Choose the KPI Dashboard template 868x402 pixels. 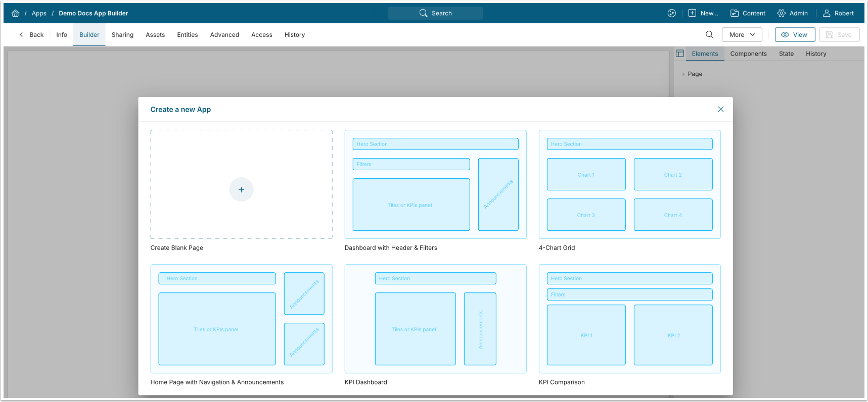pyautogui.click(x=435, y=319)
